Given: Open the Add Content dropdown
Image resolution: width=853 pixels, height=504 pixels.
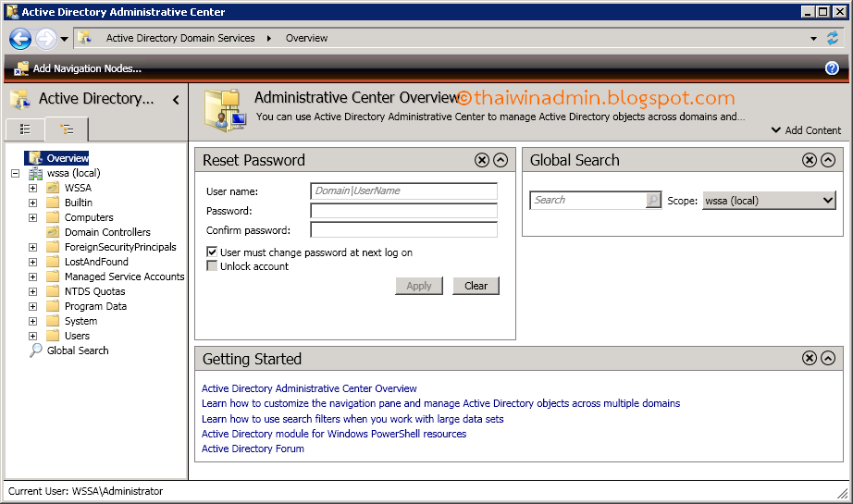Looking at the screenshot, I should coord(806,130).
